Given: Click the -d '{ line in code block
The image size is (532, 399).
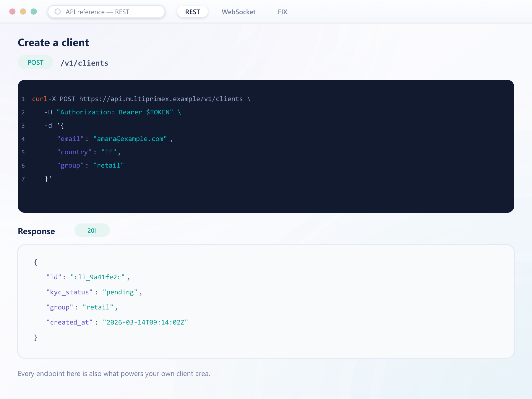Looking at the screenshot, I should click(x=54, y=126).
